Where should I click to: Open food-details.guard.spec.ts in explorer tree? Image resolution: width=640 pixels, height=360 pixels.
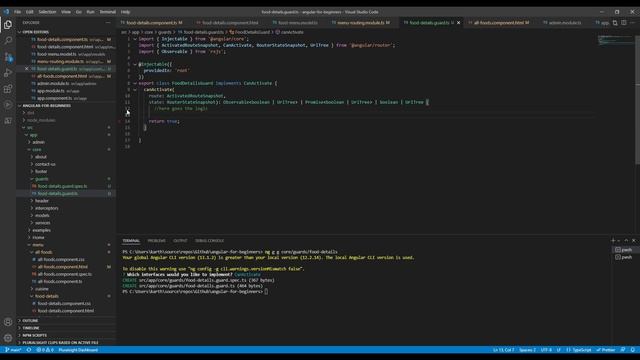62,186
